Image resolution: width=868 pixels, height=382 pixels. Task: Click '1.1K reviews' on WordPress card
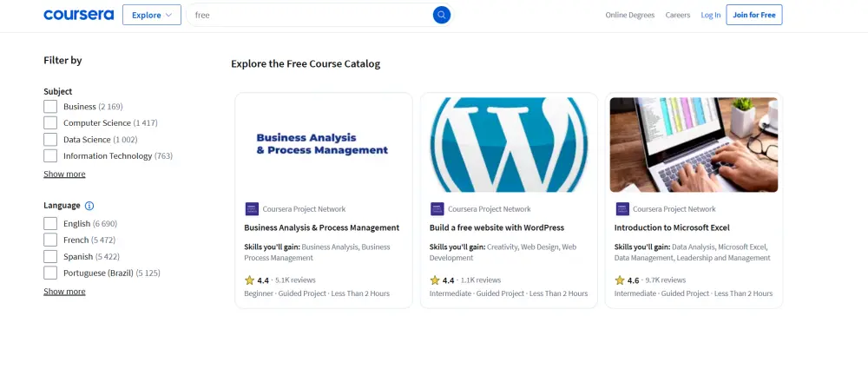tap(481, 280)
